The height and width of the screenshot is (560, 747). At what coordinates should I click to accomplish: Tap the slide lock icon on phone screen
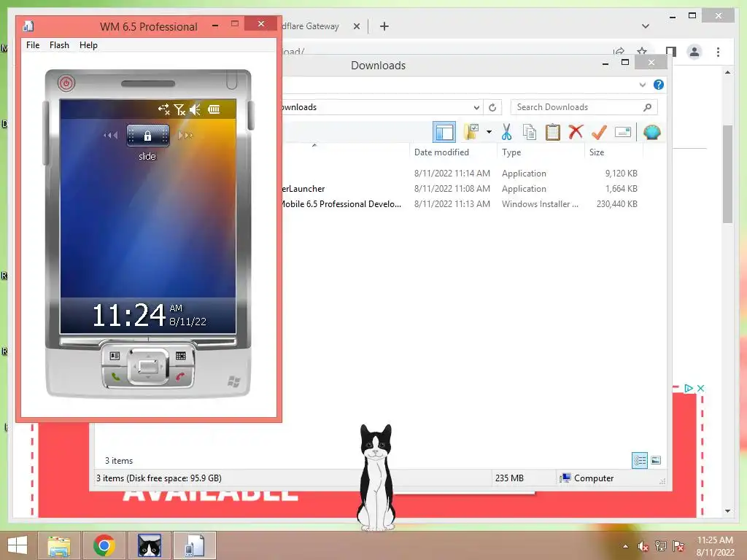point(147,135)
